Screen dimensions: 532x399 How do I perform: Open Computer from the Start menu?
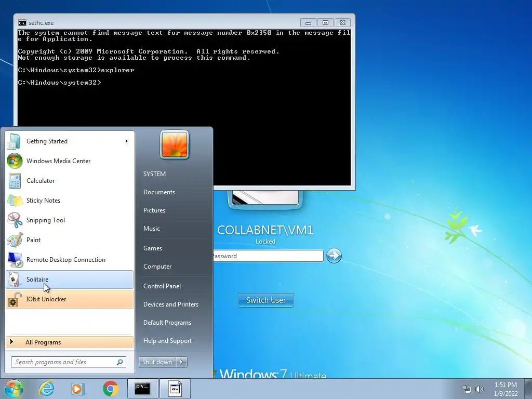[157, 267]
